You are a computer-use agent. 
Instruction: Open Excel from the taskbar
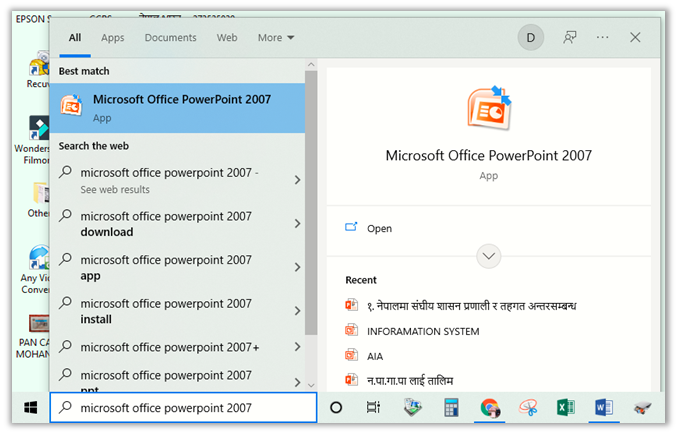(566, 407)
